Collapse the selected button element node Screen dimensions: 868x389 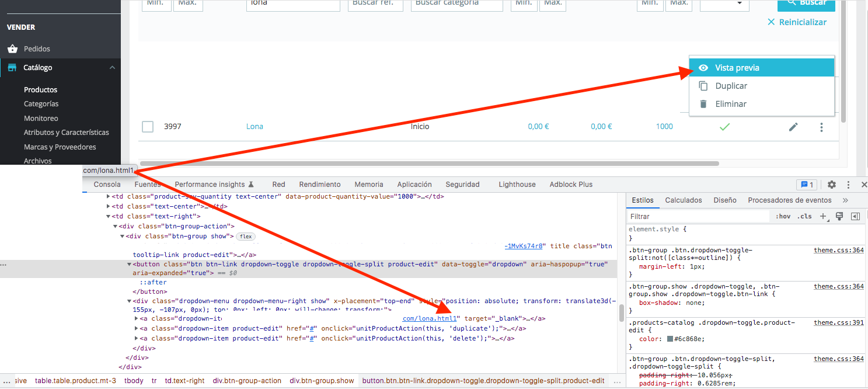click(129, 264)
